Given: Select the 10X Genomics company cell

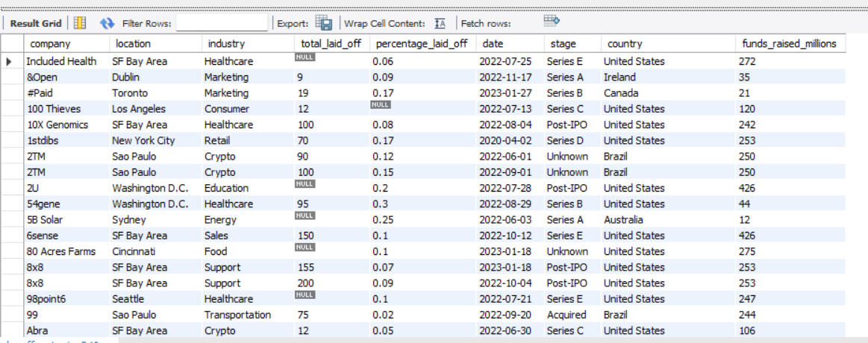Looking at the screenshot, I should 57,125.
